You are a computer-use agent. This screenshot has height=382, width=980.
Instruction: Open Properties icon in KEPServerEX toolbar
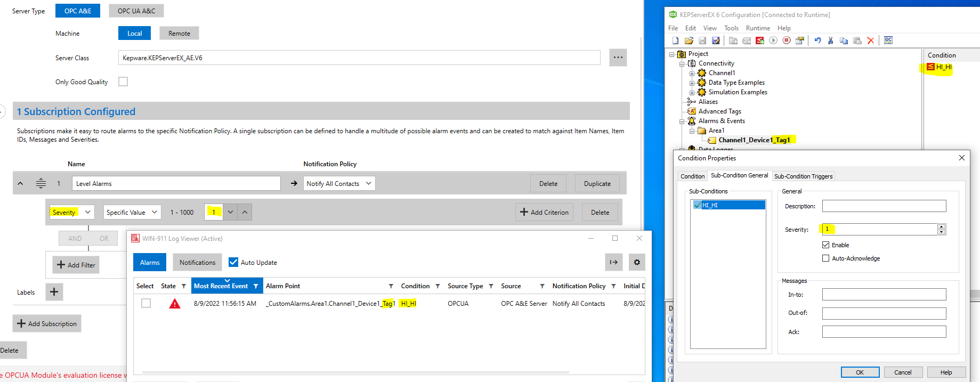click(x=800, y=40)
